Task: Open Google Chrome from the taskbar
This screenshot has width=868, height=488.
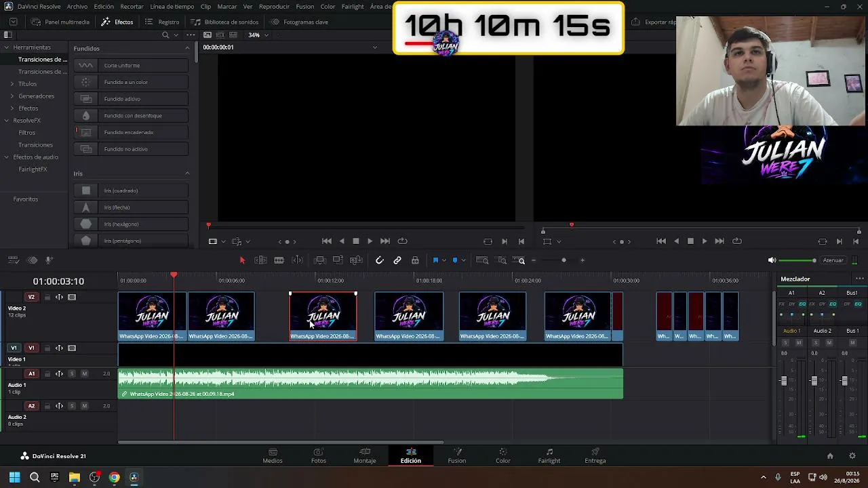Action: point(114,477)
